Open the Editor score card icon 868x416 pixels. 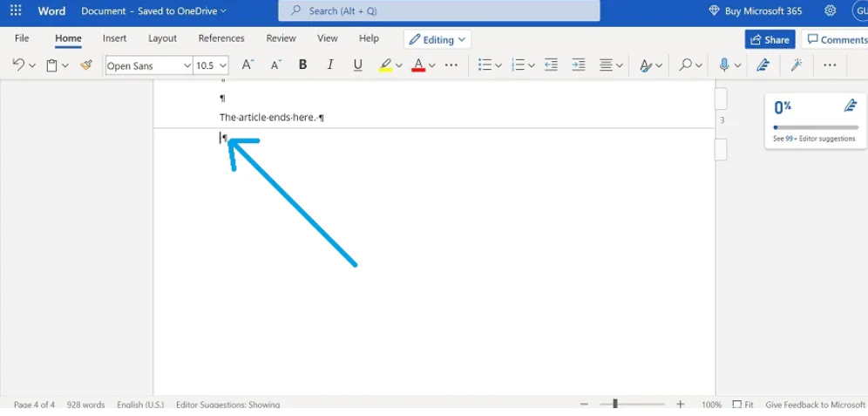851,106
